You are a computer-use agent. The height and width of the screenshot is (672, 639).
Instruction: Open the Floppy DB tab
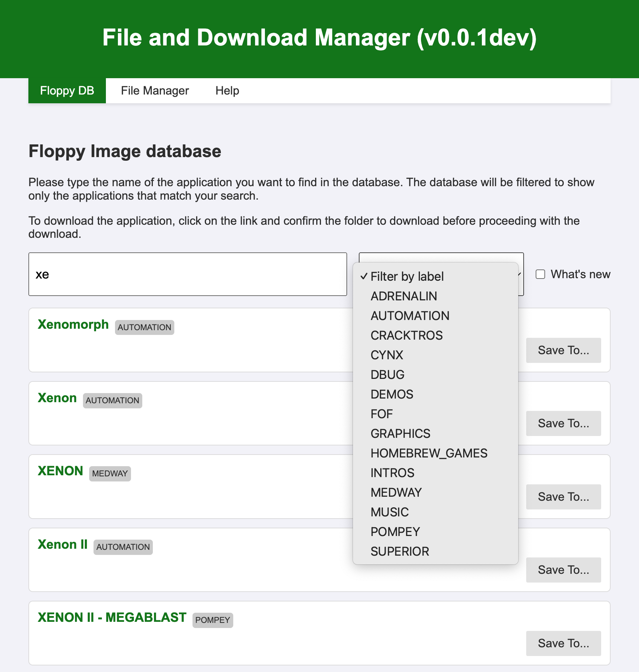(x=67, y=91)
